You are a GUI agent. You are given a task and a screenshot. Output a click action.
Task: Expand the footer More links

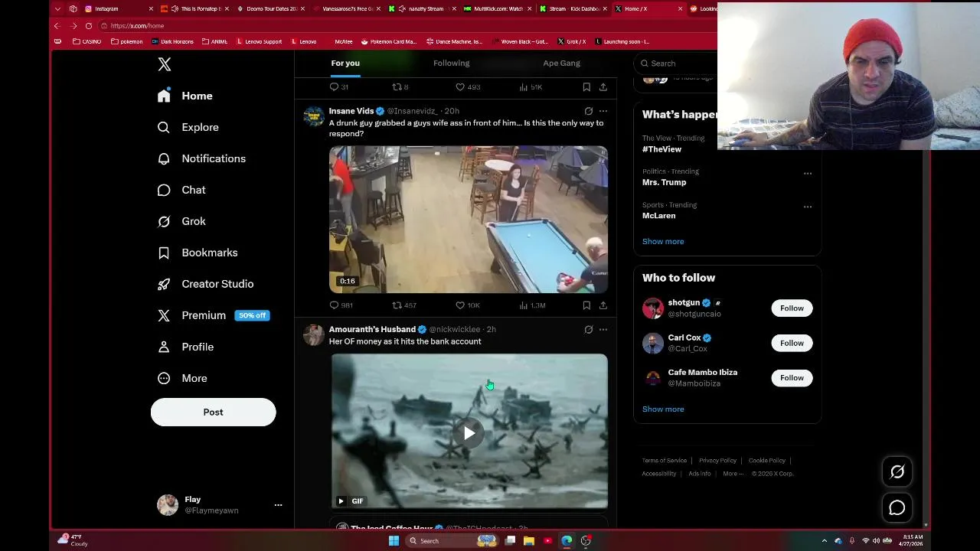click(733, 474)
